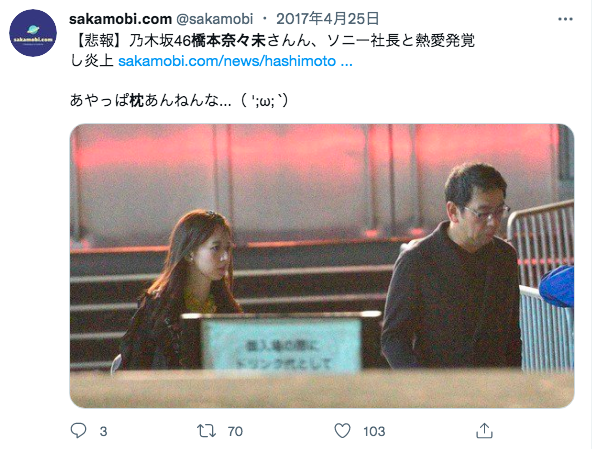Click the like count 103

click(374, 431)
